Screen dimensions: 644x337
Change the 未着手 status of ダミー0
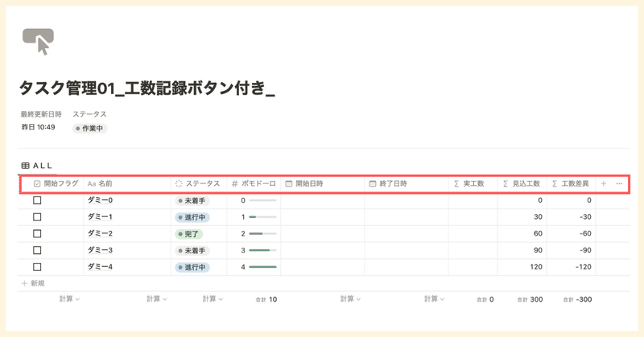tap(192, 201)
